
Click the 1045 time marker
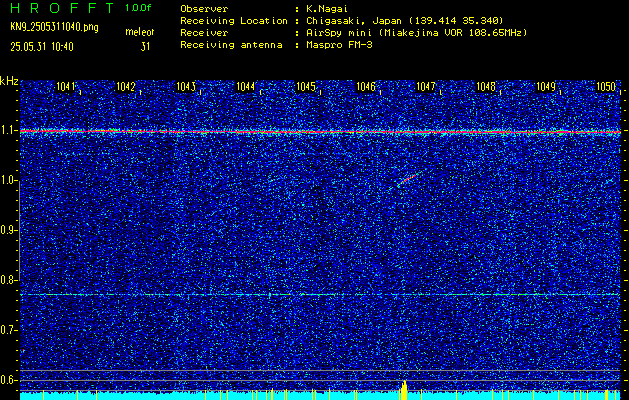(306, 87)
